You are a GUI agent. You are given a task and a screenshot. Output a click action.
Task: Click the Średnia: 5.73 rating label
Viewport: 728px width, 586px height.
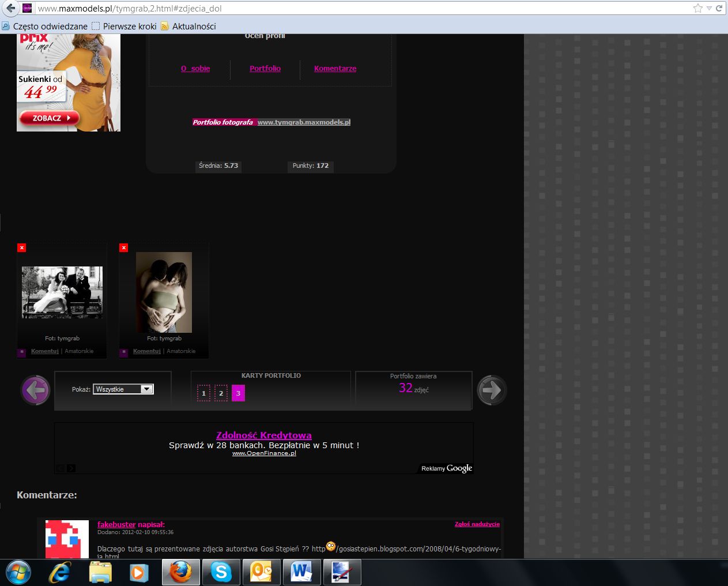pos(218,166)
